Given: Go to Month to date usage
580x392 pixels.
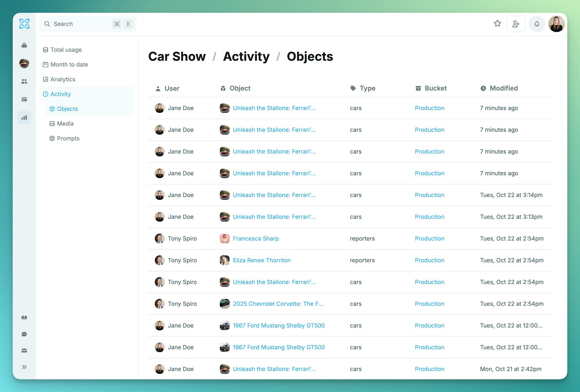Looking at the screenshot, I should 69,64.
